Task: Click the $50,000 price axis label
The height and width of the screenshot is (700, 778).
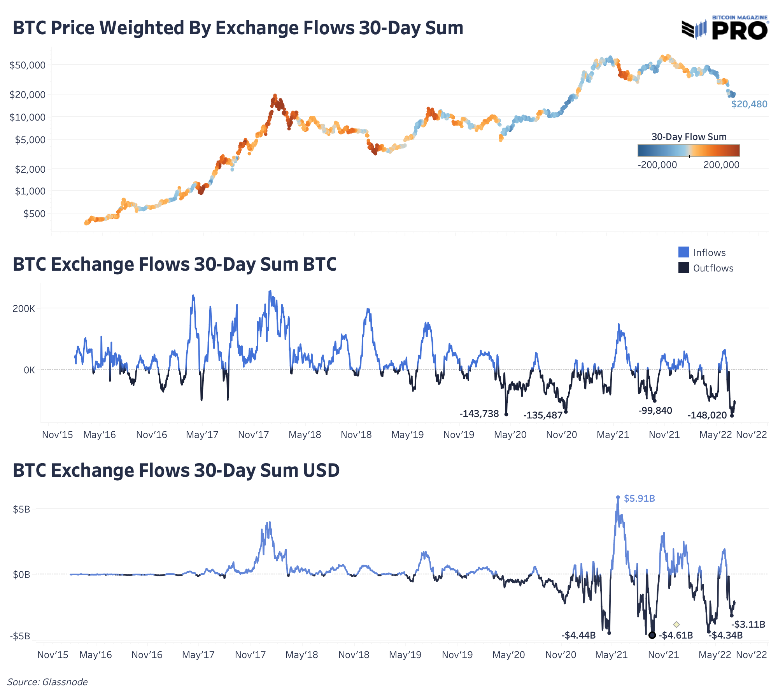Action: click(x=27, y=65)
